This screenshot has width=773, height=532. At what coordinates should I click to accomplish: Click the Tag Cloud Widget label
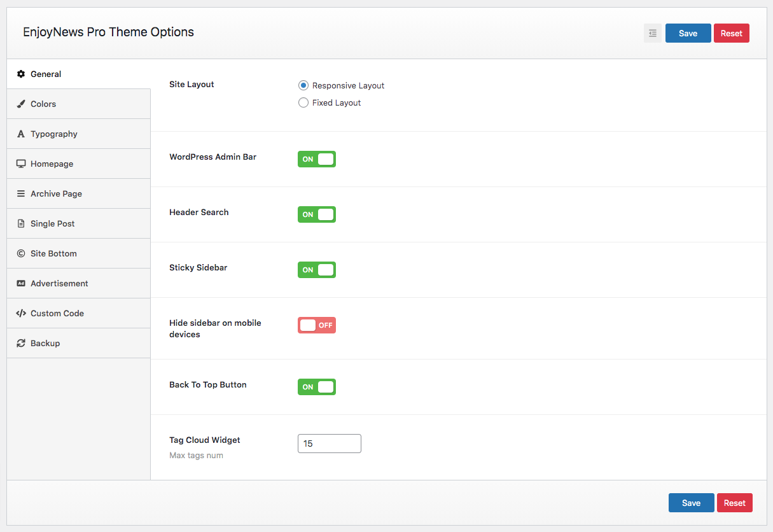205,440
